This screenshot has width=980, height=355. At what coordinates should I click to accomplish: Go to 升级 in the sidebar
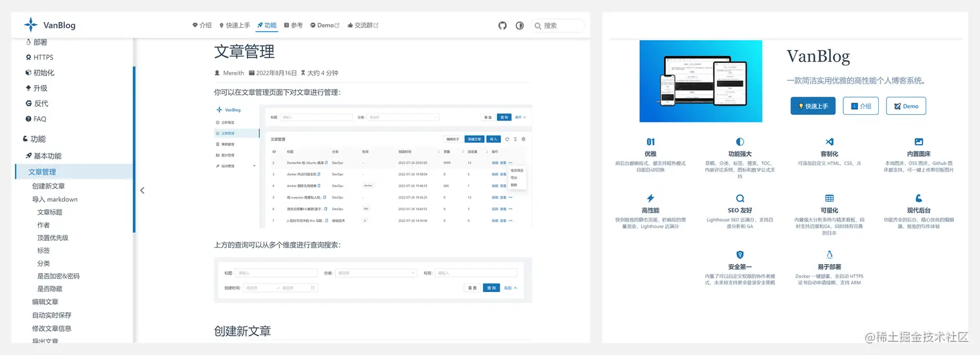click(40, 88)
